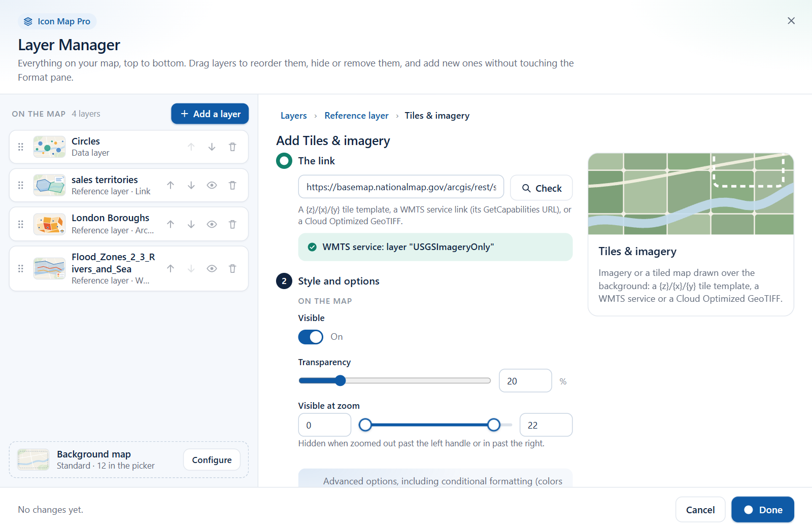
Task: Click the Add a layer button
Action: [x=210, y=114]
